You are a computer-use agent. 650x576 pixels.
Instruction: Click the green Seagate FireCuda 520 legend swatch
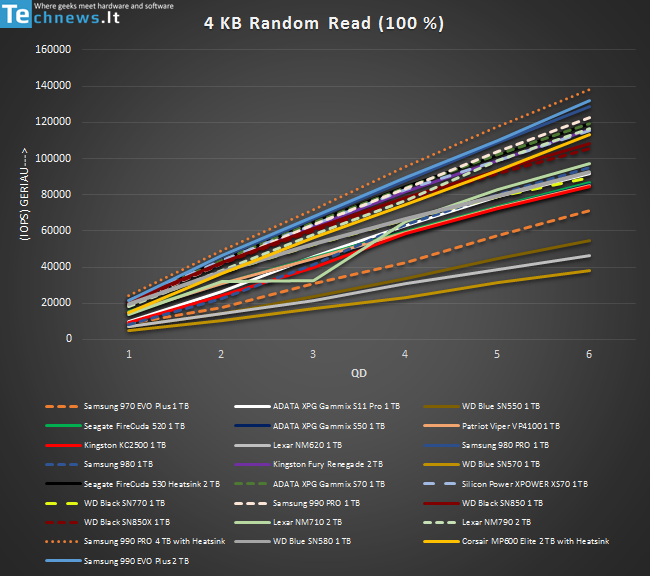(63, 426)
